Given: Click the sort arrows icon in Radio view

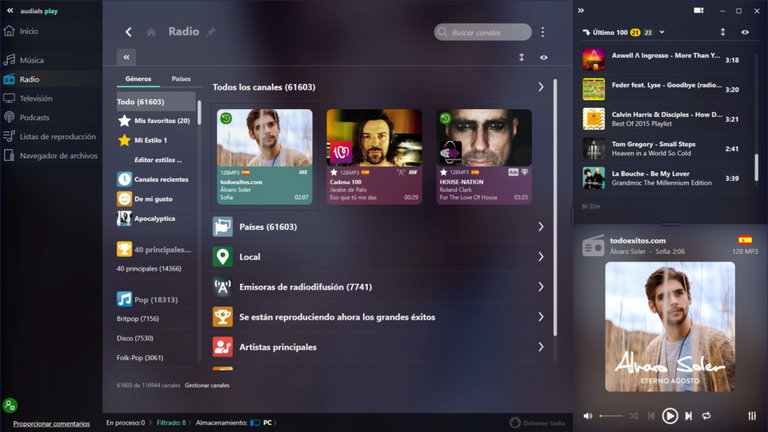Looking at the screenshot, I should pyautogui.click(x=522, y=57).
